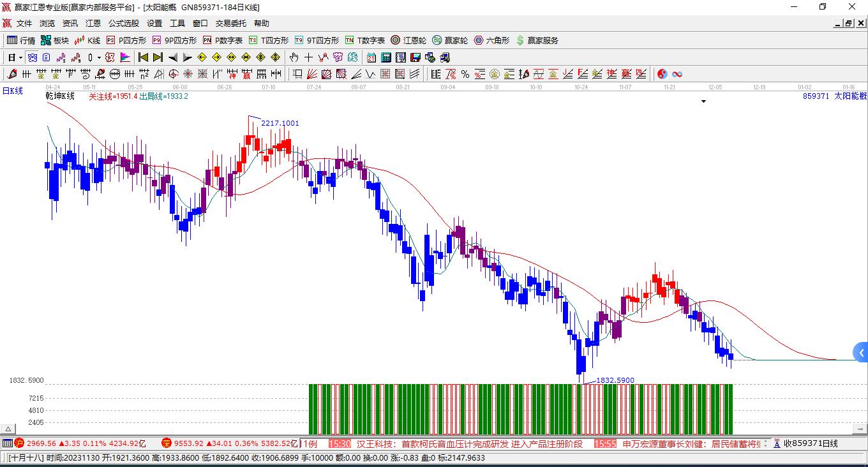Click the bottom-left scroll up triangle
Image resolution: width=868 pixels, height=467 pixels.
click(8, 429)
